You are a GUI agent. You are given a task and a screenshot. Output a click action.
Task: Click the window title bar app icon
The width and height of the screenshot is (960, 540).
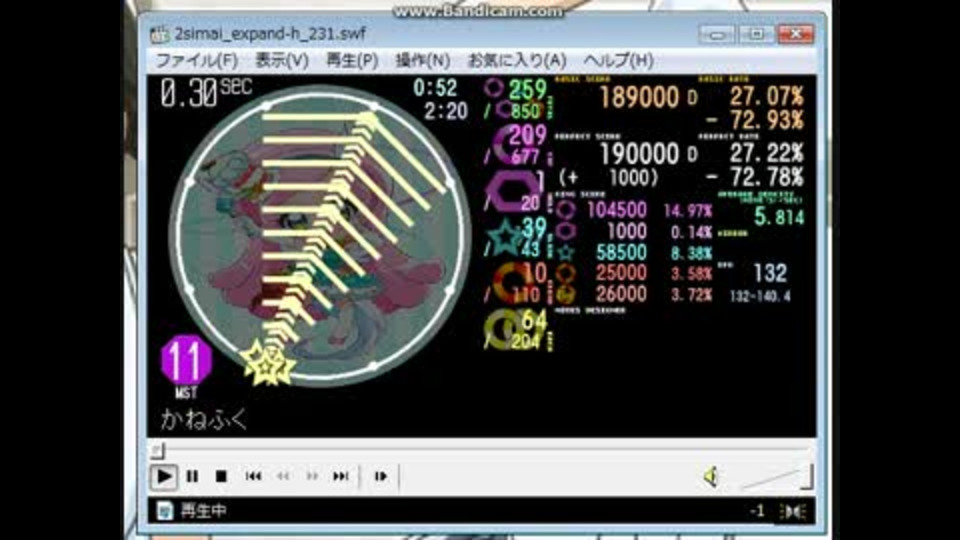tap(159, 34)
